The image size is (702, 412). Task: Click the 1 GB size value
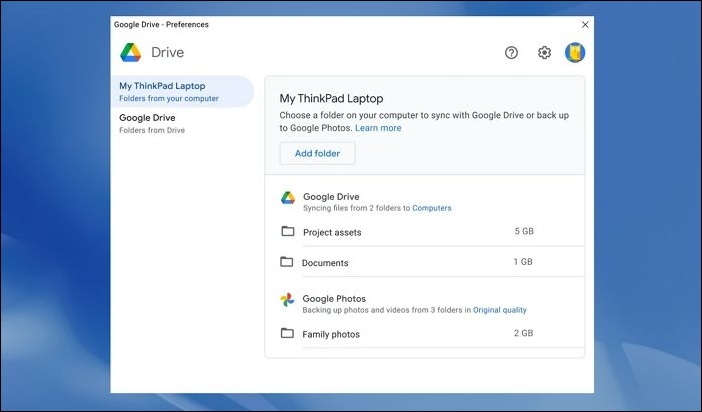(x=523, y=262)
